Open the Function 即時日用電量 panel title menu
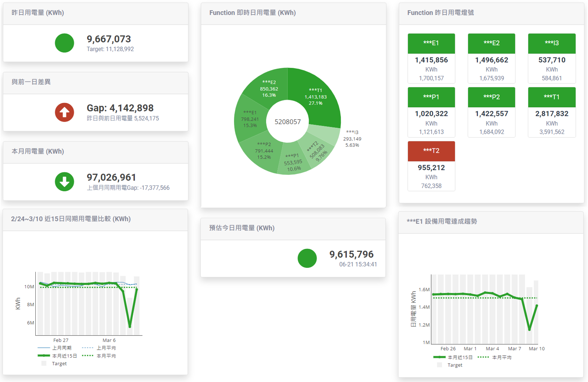588x382 pixels. [253, 13]
